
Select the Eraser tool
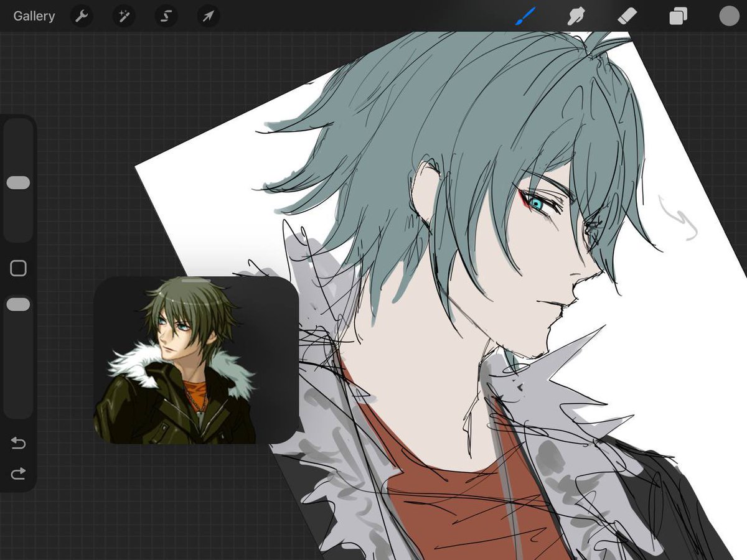(627, 16)
